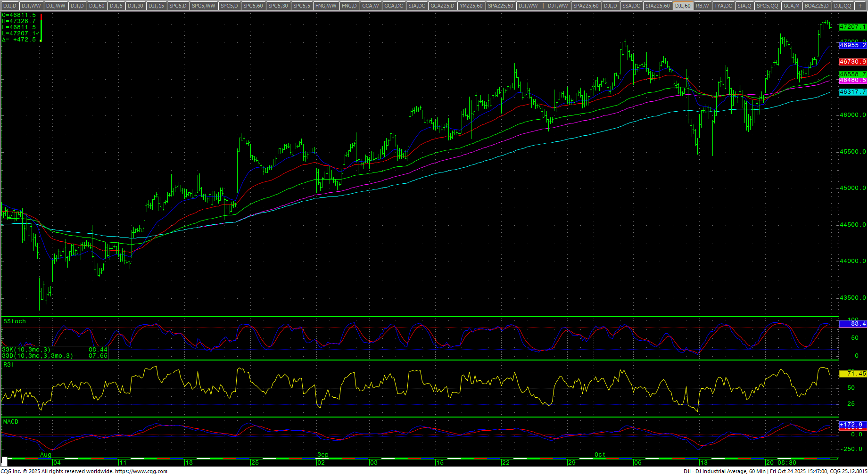Select the GCA,W chart tab
Viewport: 868px width, 475px height.
(x=371, y=6)
